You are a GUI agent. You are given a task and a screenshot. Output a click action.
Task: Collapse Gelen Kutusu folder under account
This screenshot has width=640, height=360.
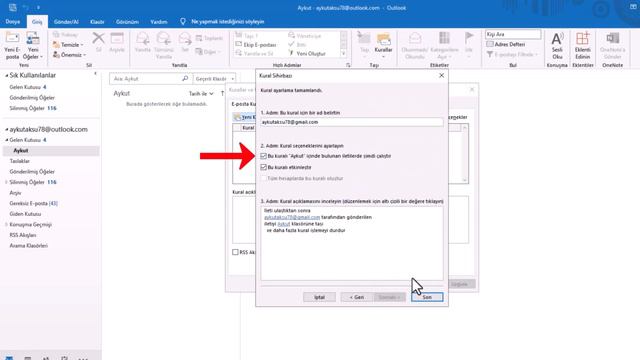[x=7, y=140]
